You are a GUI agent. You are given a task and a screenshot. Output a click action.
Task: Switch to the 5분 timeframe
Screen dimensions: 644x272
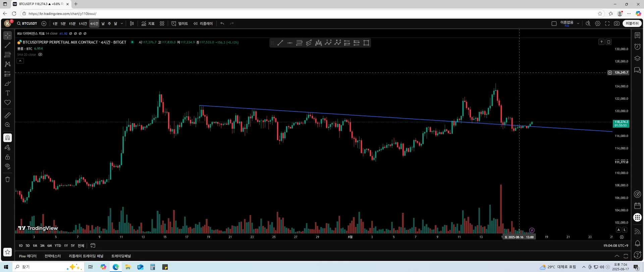point(63,24)
